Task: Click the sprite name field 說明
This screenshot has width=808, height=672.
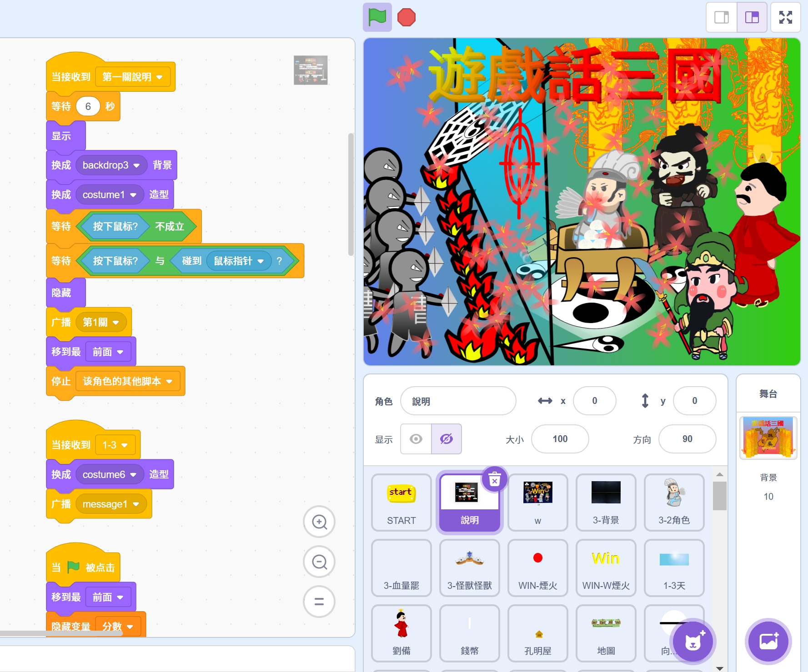Action: 457,401
